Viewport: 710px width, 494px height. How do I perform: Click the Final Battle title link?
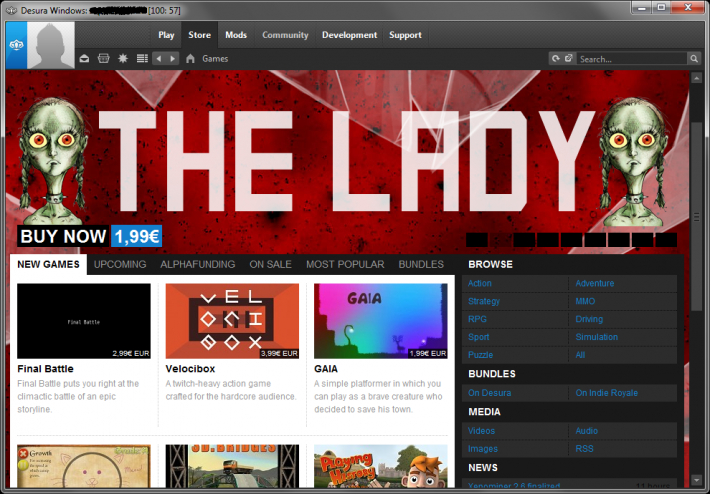pyautogui.click(x=45, y=369)
